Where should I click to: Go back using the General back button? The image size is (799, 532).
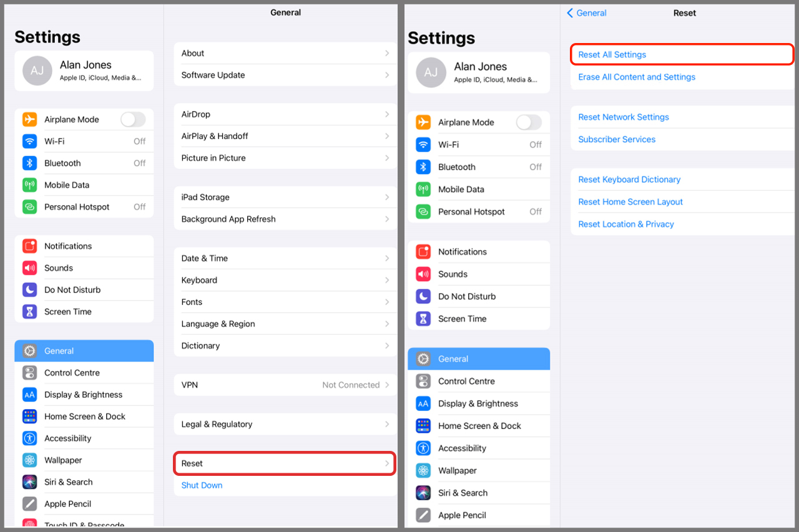pos(587,13)
